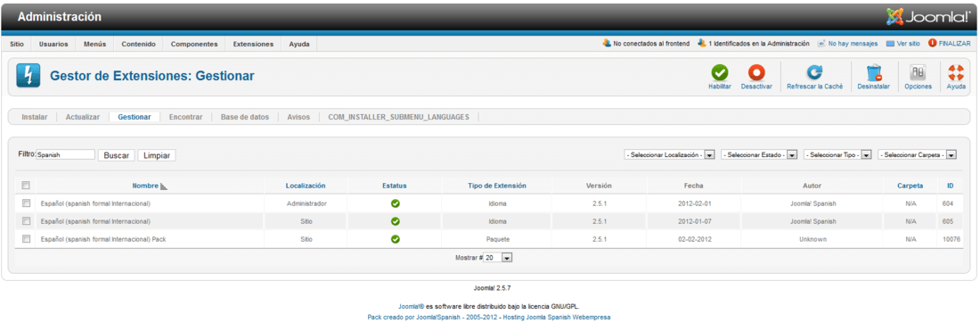Sort by the ID column header
The height and width of the screenshot is (323, 980).
pyautogui.click(x=950, y=186)
